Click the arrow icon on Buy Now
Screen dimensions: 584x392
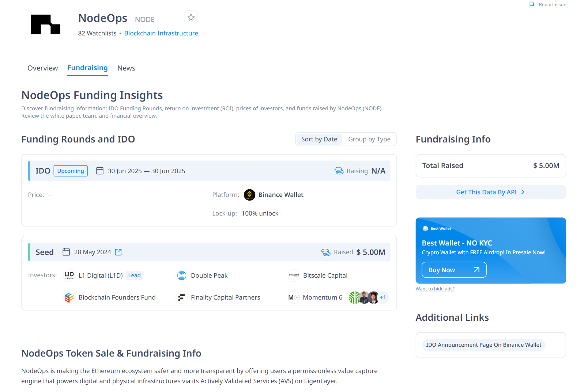click(x=476, y=270)
